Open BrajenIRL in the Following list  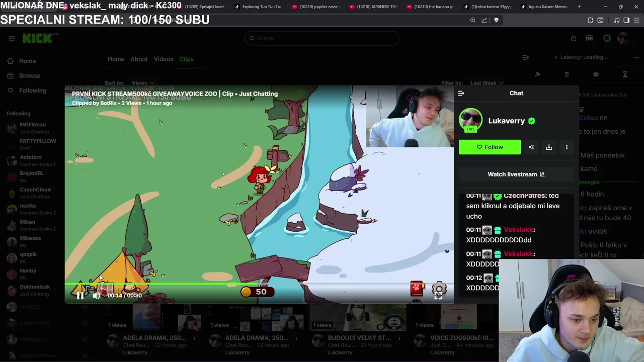[33, 176]
